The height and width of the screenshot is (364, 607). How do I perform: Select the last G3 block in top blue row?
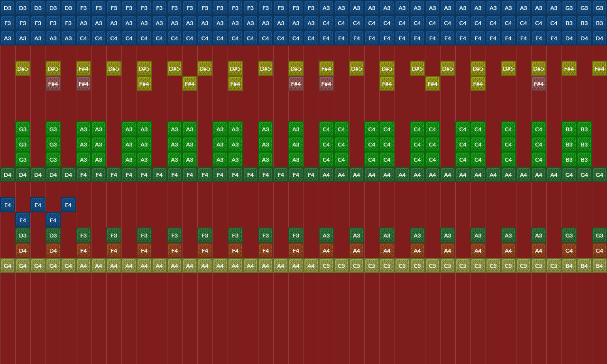[599, 8]
